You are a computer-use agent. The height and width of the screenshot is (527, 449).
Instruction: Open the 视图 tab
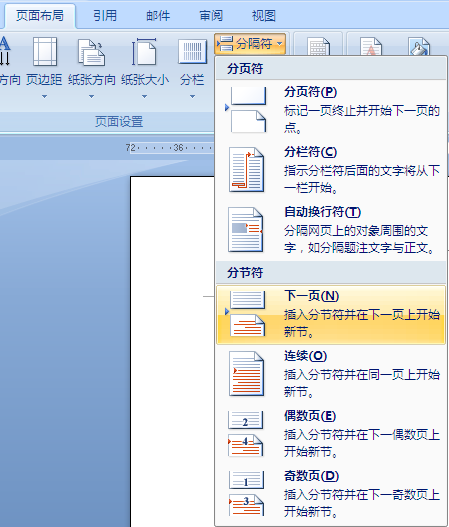264,16
